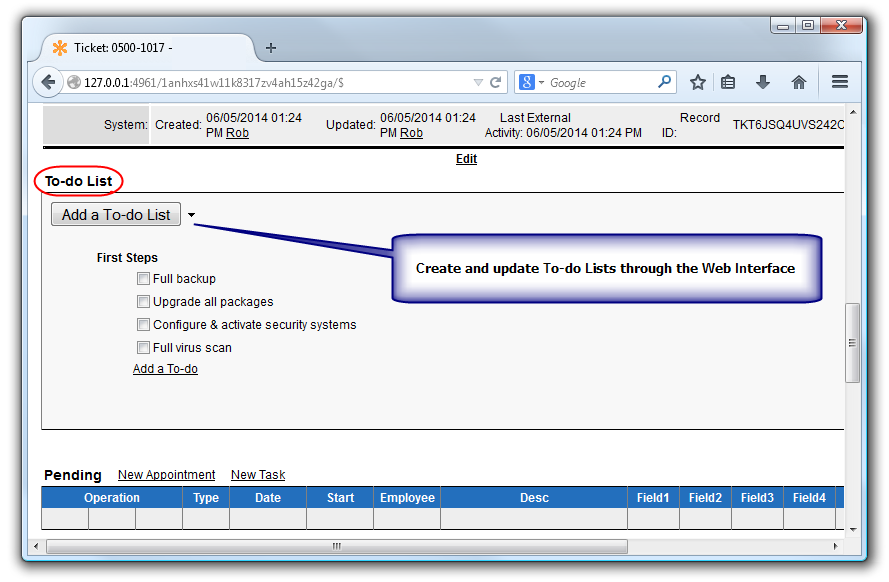Open the browser home page

coord(800,82)
